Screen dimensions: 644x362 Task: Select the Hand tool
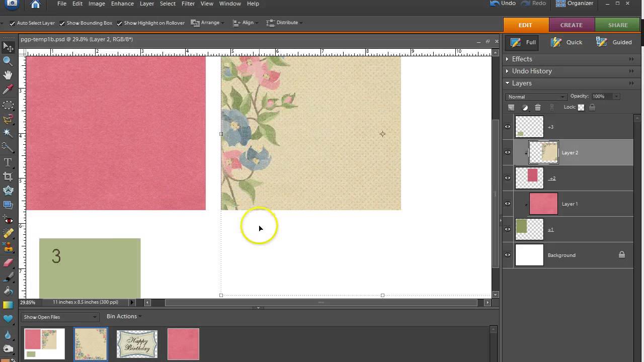tap(8, 75)
